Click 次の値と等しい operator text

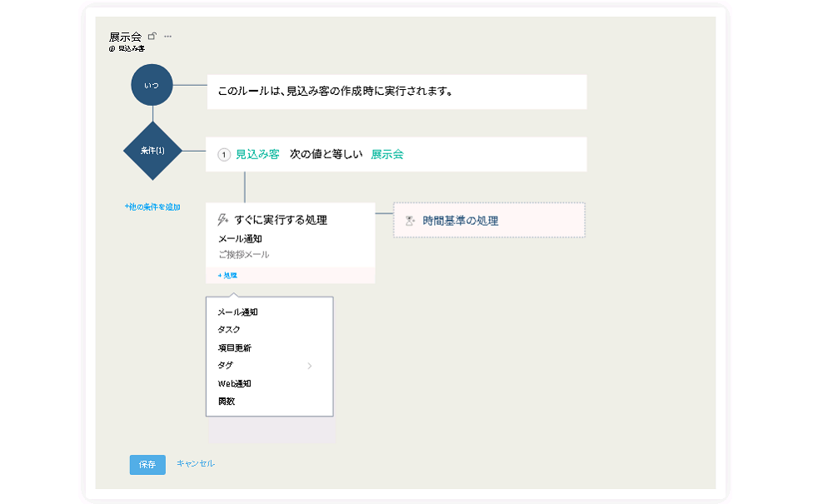click(327, 155)
